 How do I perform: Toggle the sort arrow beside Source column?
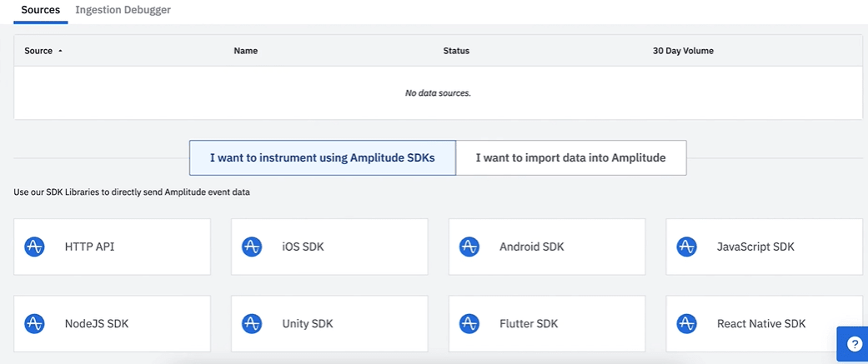pos(60,51)
